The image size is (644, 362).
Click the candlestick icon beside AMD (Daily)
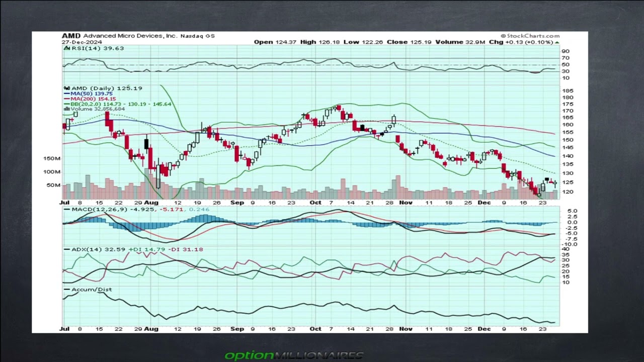click(67, 88)
